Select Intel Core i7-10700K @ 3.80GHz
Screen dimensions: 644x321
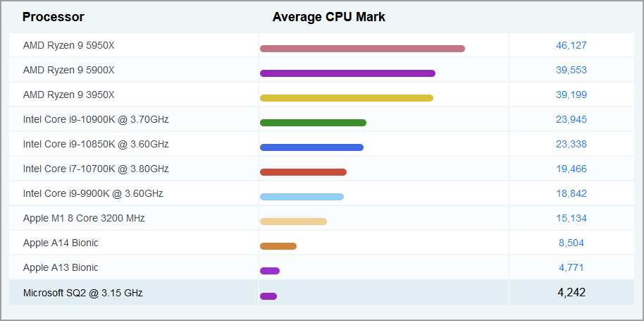[x=96, y=169]
